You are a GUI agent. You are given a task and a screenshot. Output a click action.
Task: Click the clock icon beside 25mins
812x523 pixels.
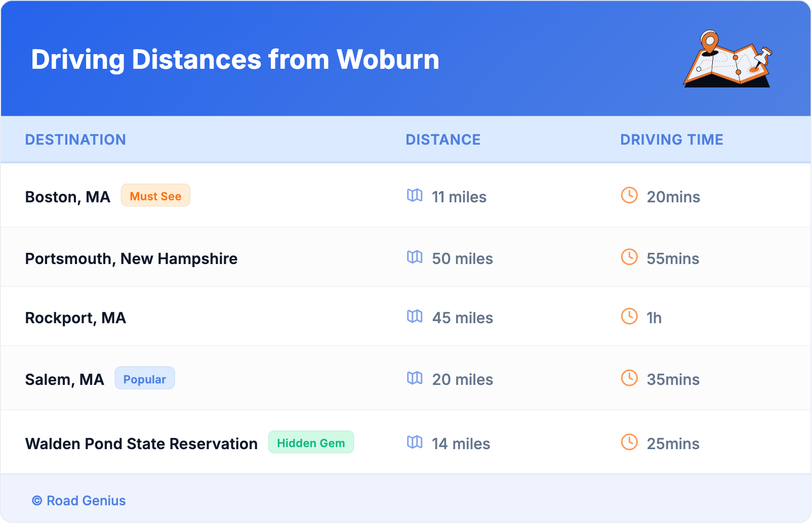pos(629,442)
